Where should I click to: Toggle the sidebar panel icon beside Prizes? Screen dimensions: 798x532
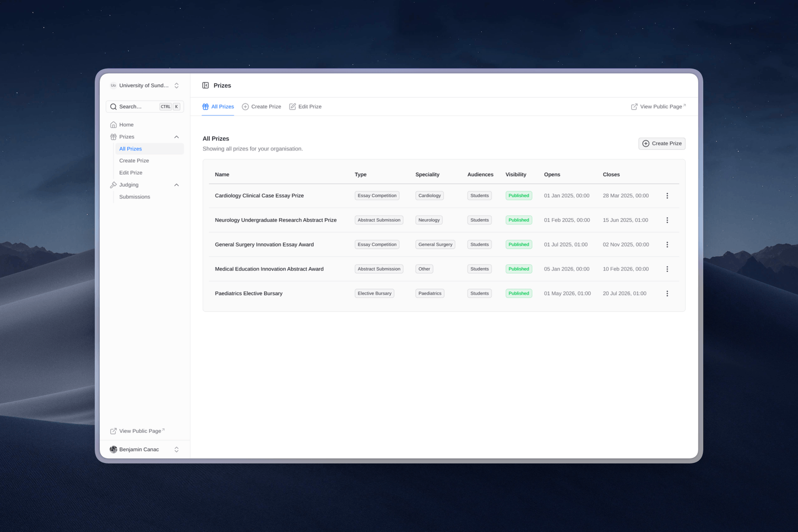click(206, 86)
